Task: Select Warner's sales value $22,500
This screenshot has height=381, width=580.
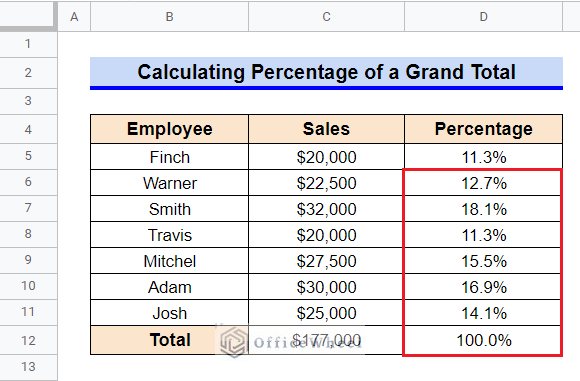Action: click(x=326, y=183)
